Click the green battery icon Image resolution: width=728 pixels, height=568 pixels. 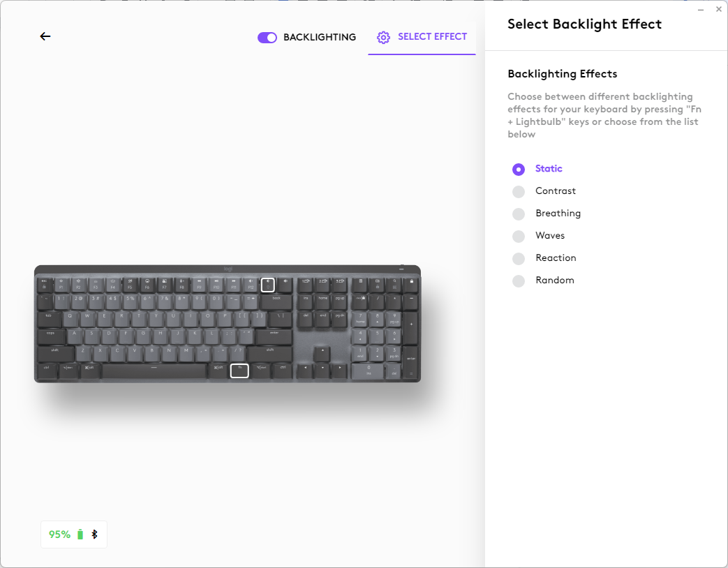80,535
